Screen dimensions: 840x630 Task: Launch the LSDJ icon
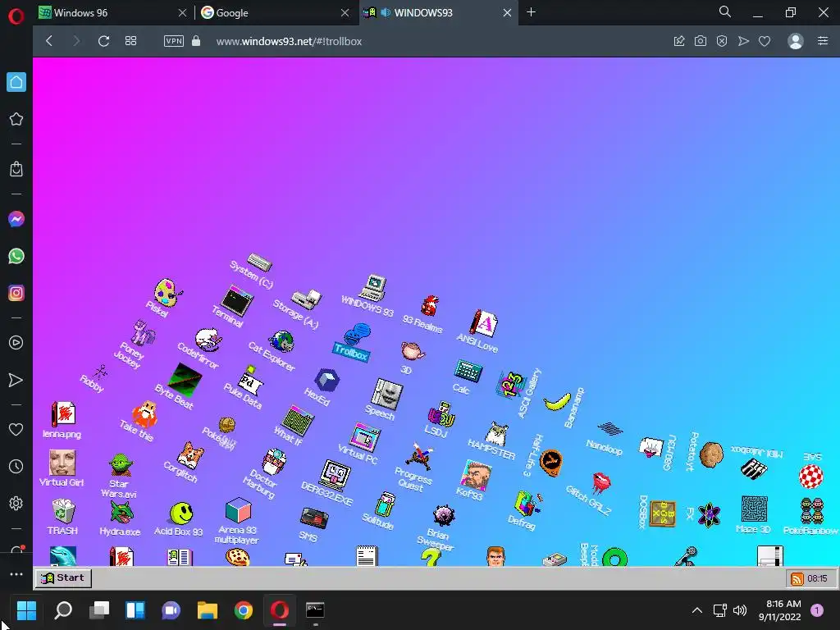click(441, 414)
